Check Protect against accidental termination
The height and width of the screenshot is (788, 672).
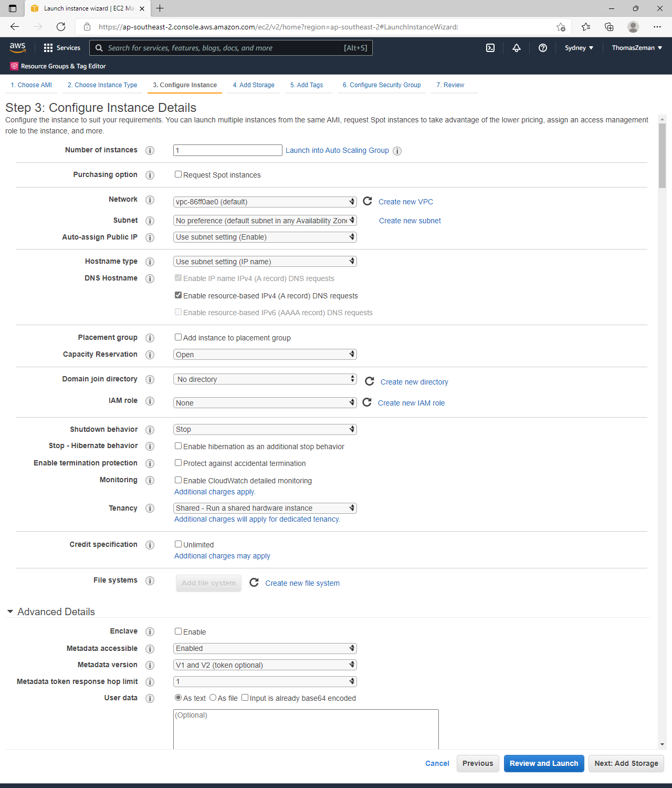tap(178, 463)
